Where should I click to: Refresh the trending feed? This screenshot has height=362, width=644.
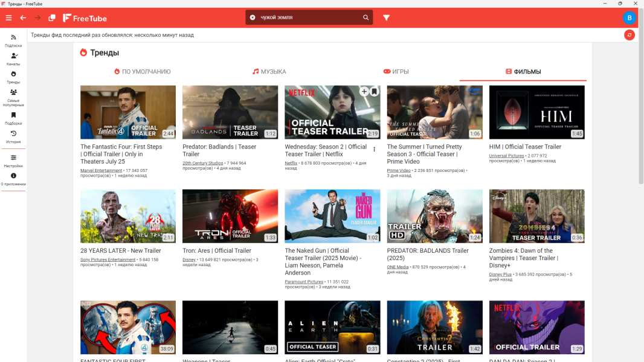click(630, 35)
